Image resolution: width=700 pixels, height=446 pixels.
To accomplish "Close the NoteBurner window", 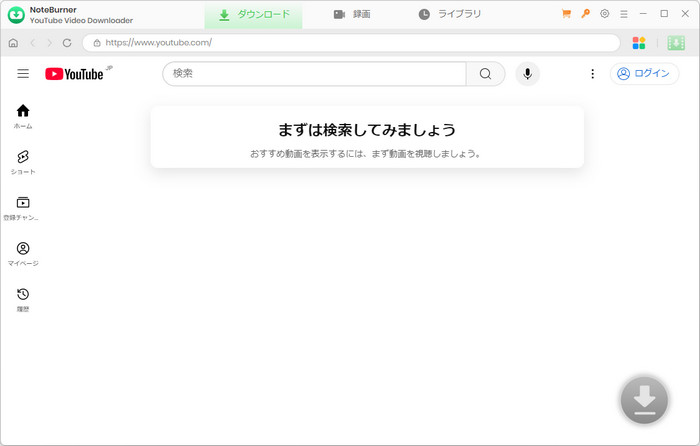I will [x=685, y=14].
